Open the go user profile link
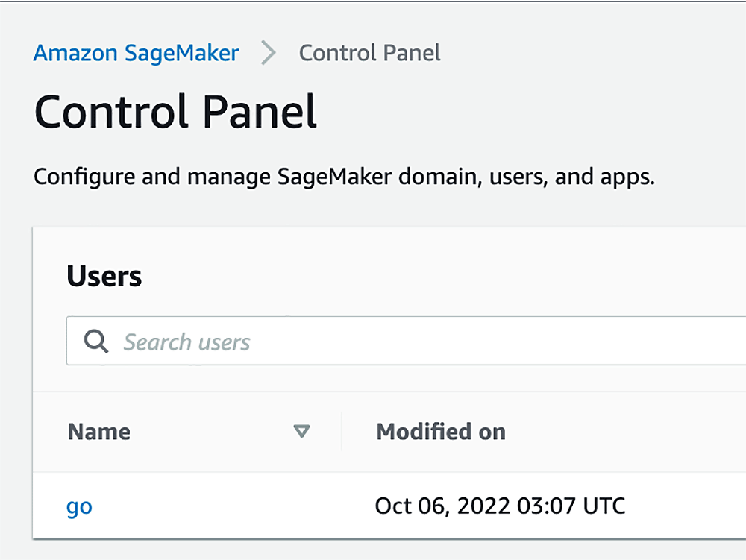746x560 pixels. click(x=80, y=507)
